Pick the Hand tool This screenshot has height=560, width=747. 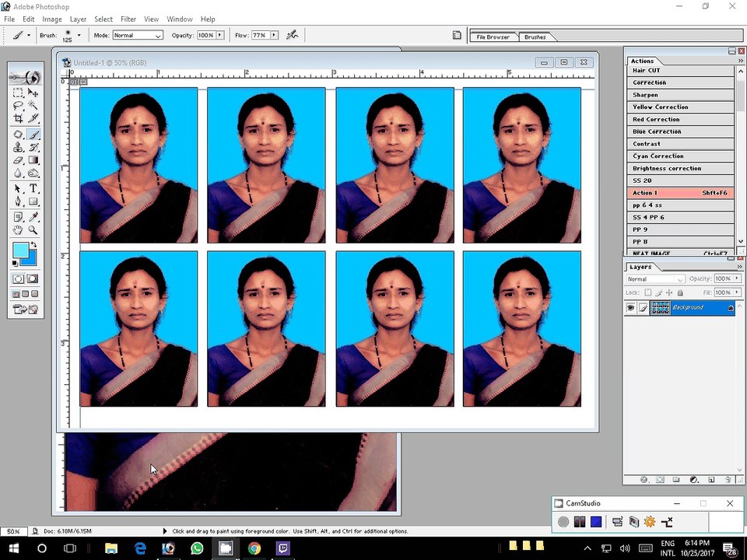18,230
